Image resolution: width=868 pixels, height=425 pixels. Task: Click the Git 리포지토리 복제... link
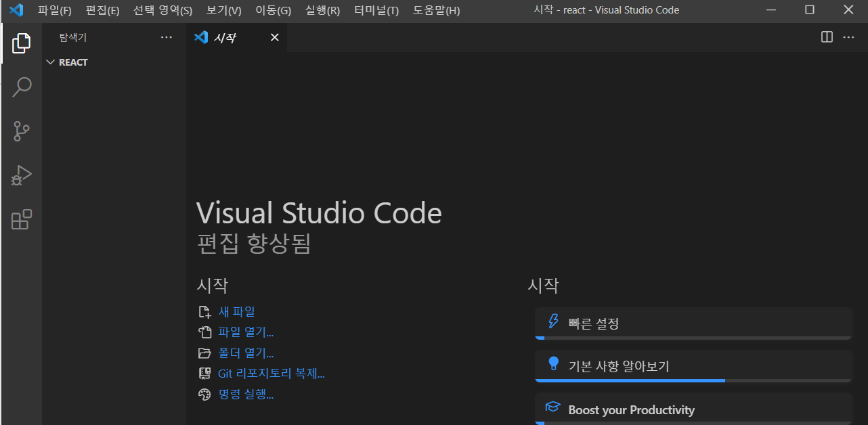(272, 374)
